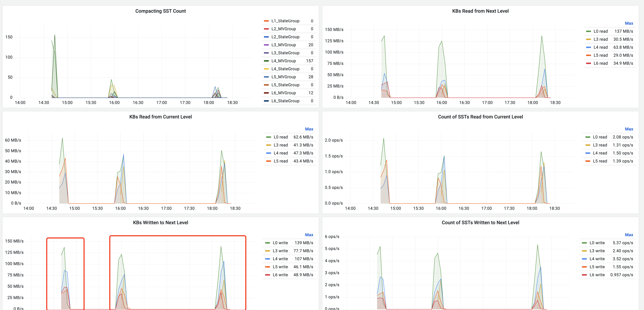Click the L4_MVGroup legend color swatch

click(x=266, y=61)
